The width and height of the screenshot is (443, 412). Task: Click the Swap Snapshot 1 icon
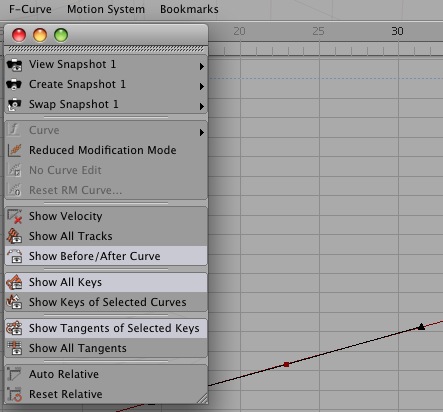[14, 104]
